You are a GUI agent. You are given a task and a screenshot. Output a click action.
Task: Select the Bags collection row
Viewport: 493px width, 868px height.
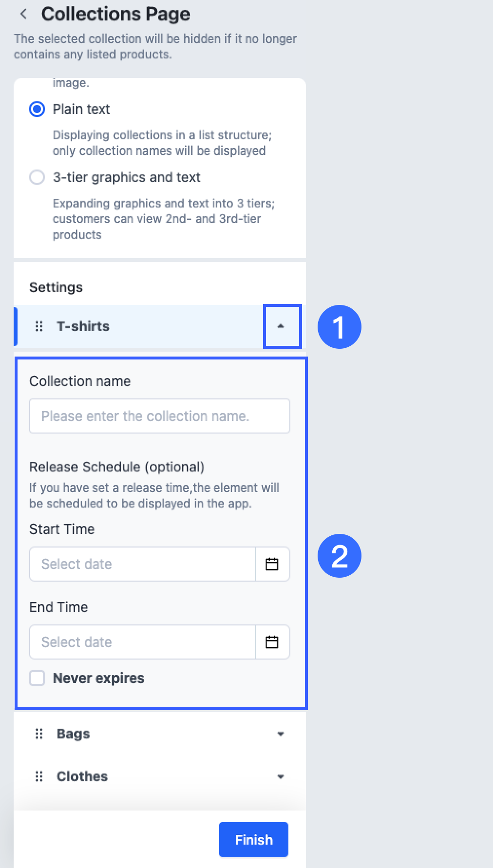click(x=160, y=734)
